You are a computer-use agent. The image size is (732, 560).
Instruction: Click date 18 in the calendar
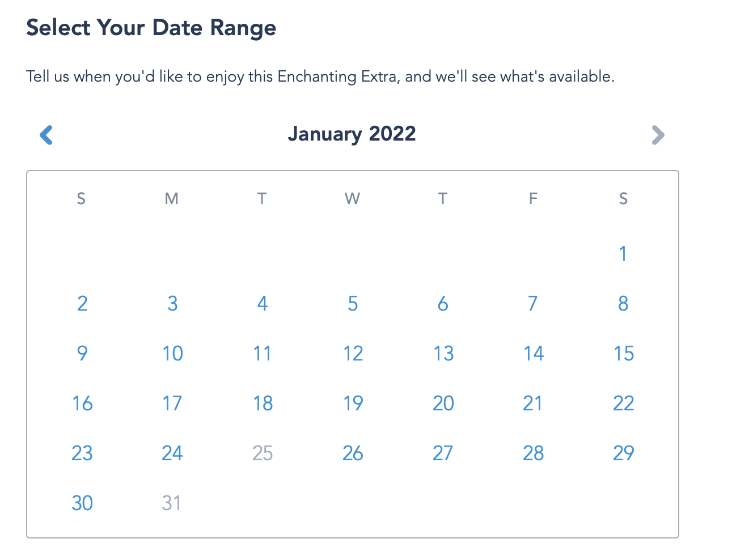[x=263, y=403]
